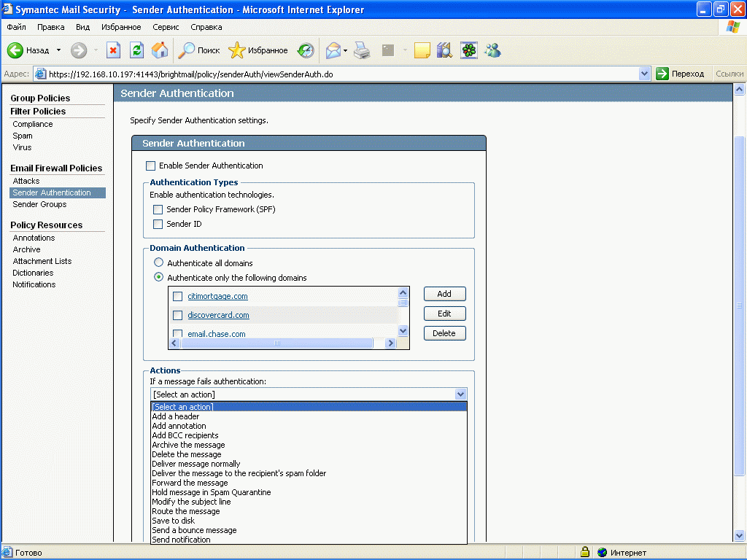Click page scrollbar down arrow
The image size is (747, 560).
point(740,535)
